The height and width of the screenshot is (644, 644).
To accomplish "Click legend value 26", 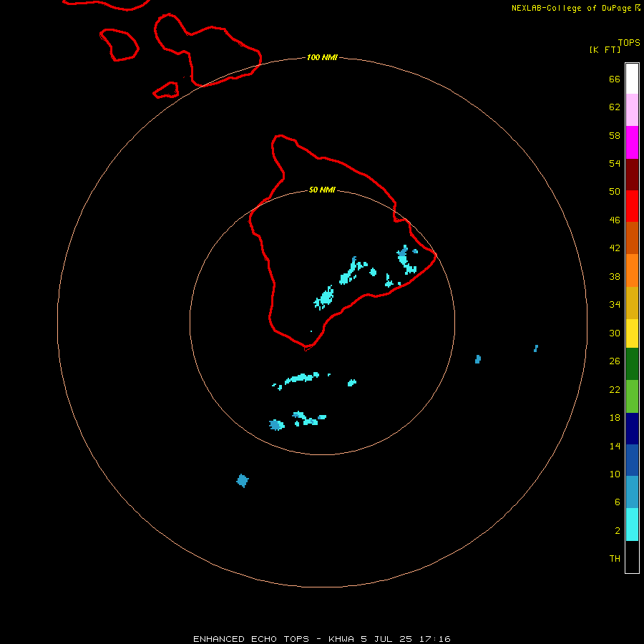I will click(615, 361).
